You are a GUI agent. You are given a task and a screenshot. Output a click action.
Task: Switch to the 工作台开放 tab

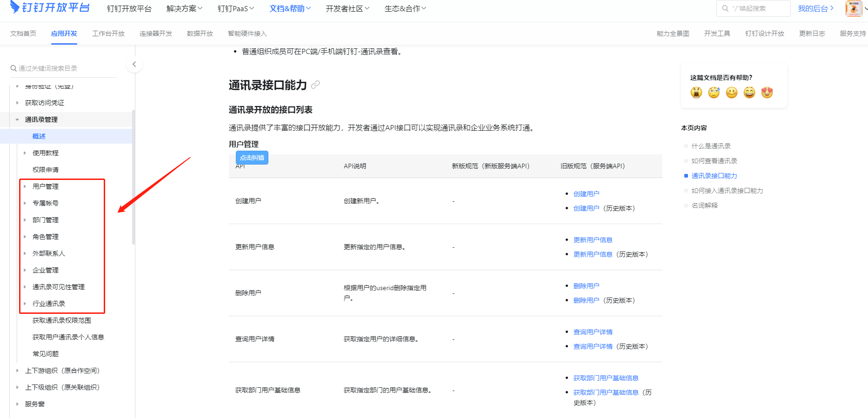(x=108, y=33)
